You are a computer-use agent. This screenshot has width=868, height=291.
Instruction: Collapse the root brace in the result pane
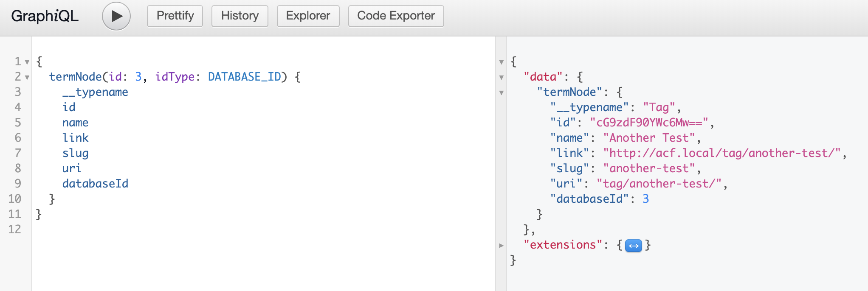click(502, 62)
